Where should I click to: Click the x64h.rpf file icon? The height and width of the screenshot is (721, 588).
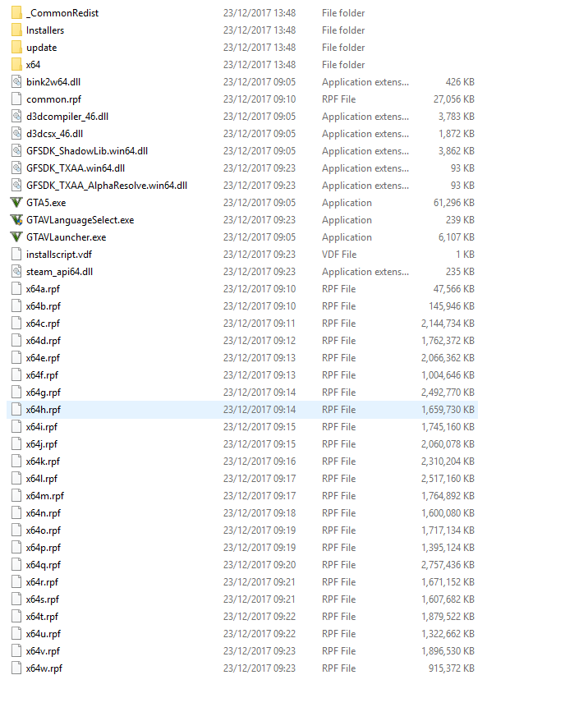(x=16, y=410)
